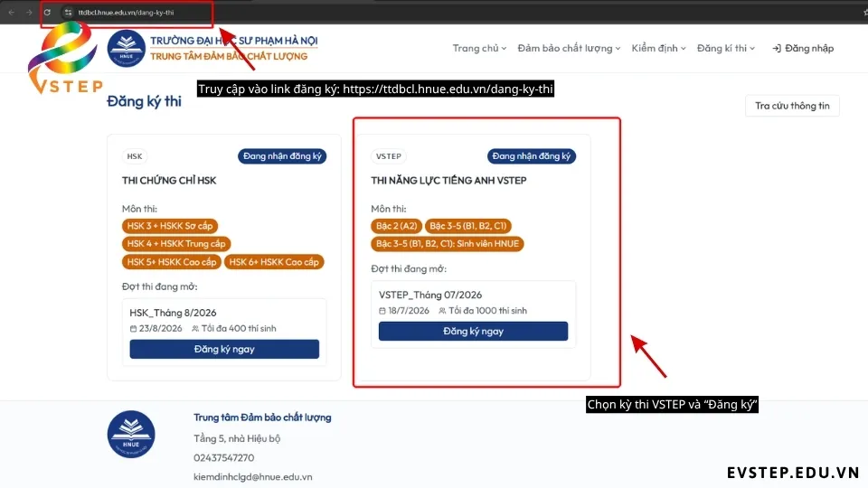Click the browser back arrow
Image resolution: width=868 pixels, height=488 pixels.
pyautogui.click(x=11, y=12)
